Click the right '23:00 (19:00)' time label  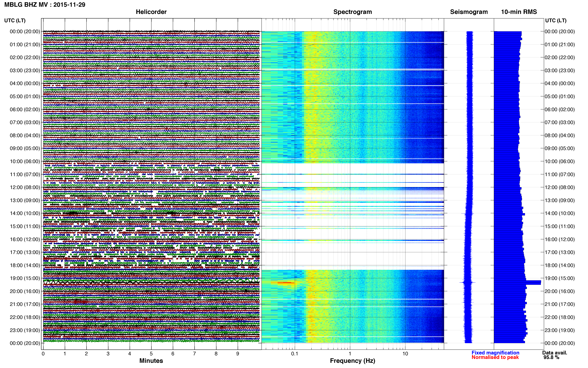point(560,330)
